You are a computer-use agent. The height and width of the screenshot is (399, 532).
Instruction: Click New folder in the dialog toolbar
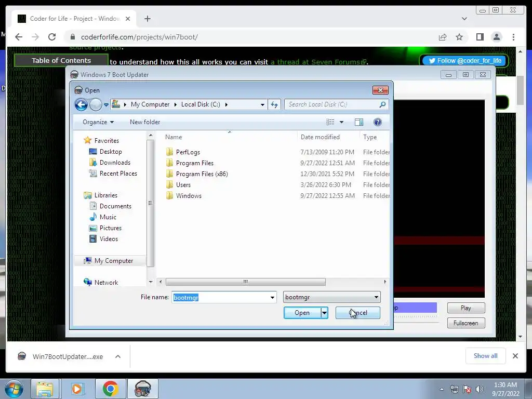(145, 122)
